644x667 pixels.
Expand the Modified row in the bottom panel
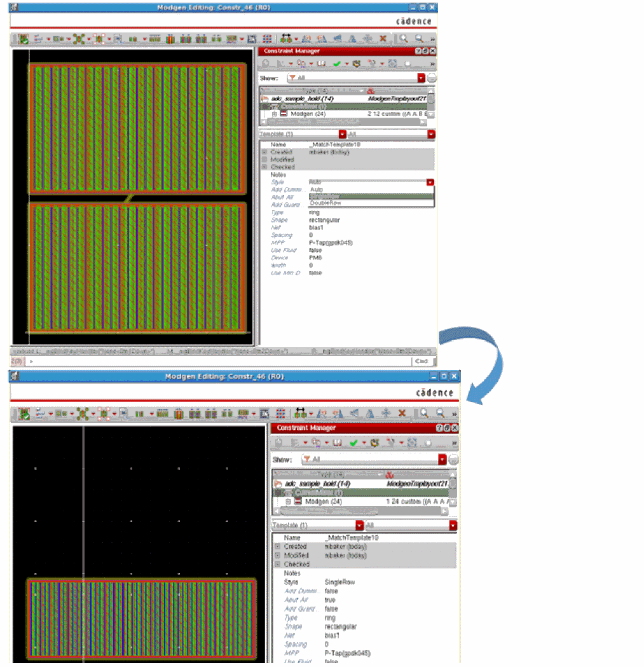(x=277, y=556)
